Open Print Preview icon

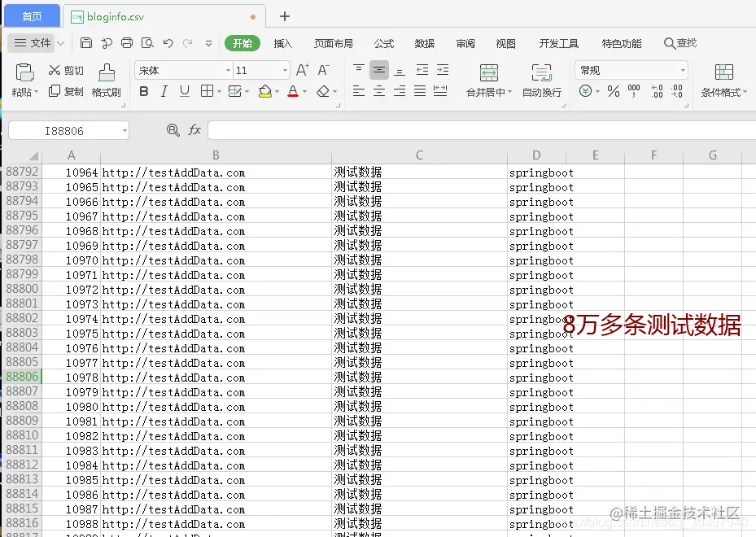click(147, 43)
